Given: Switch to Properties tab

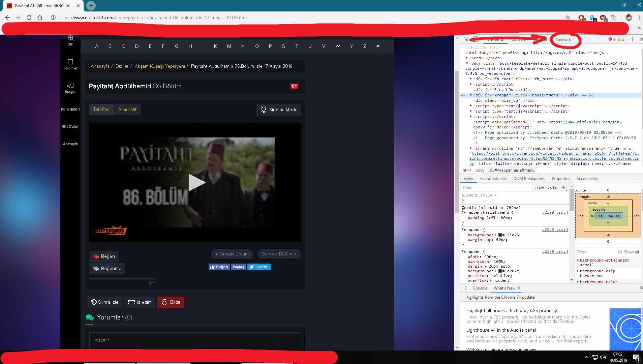Looking at the screenshot, I should (561, 179).
